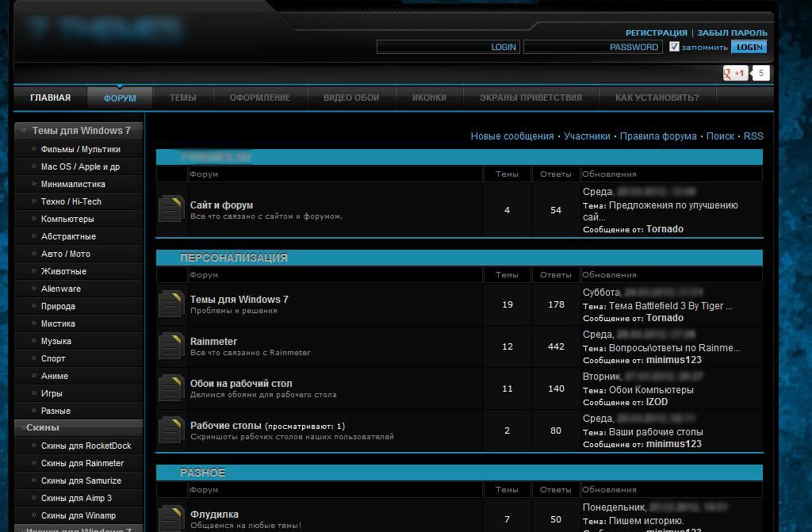This screenshot has width=812, height=532.
Task: Open the Ваши рабочие столы topic link
Action: (656, 432)
